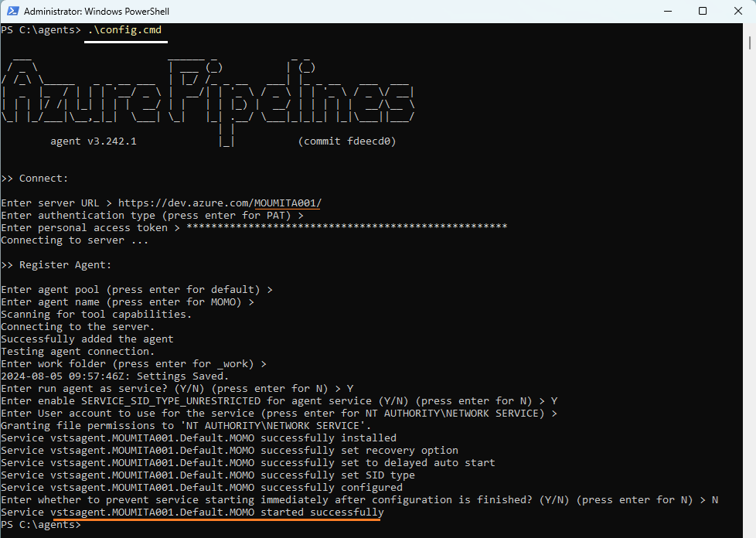Click 'Testing agent connection.' line
756x538 pixels.
point(77,352)
